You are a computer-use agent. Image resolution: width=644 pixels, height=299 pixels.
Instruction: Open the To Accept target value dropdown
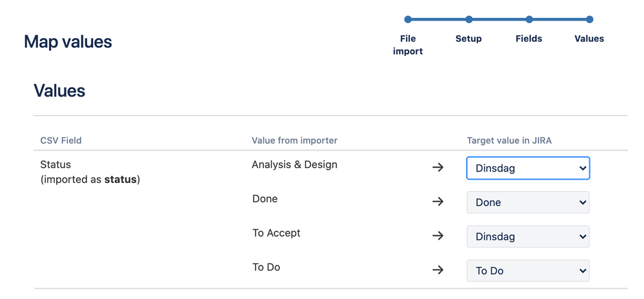(x=528, y=236)
